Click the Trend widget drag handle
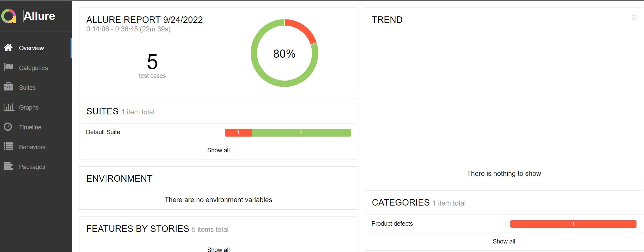The image size is (644, 252). click(634, 17)
